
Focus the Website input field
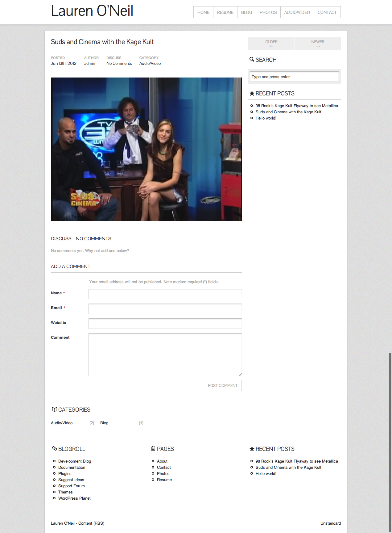[x=165, y=324]
